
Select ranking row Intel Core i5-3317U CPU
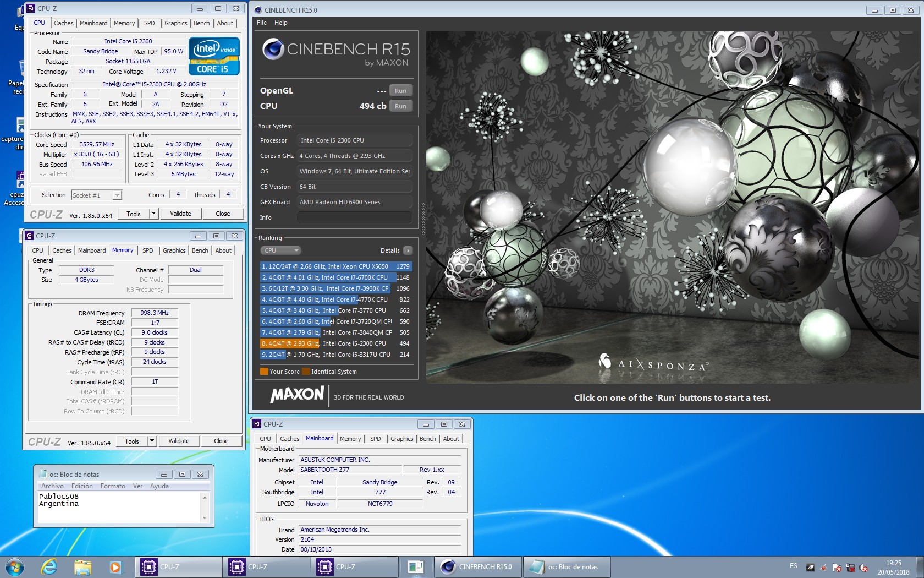click(335, 355)
